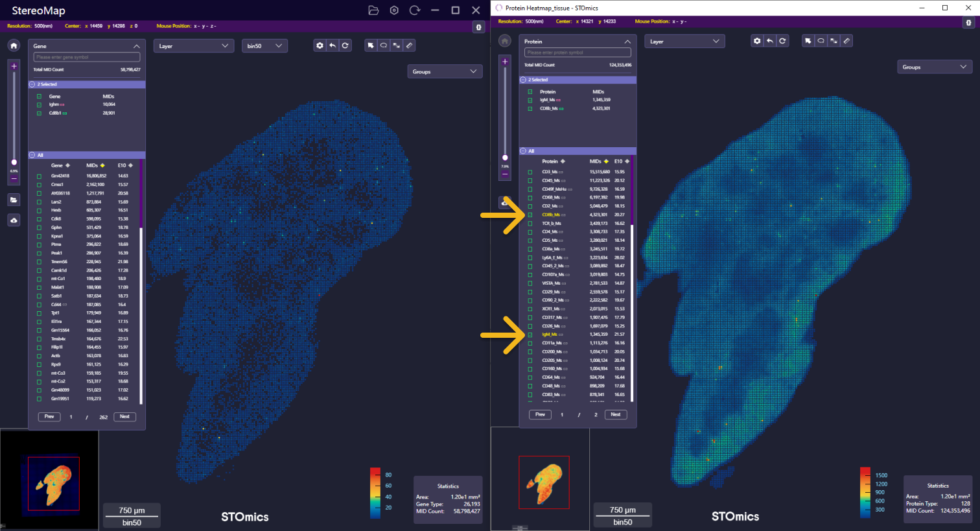
Task: Click Next button in gene list pagination
Action: tap(124, 417)
